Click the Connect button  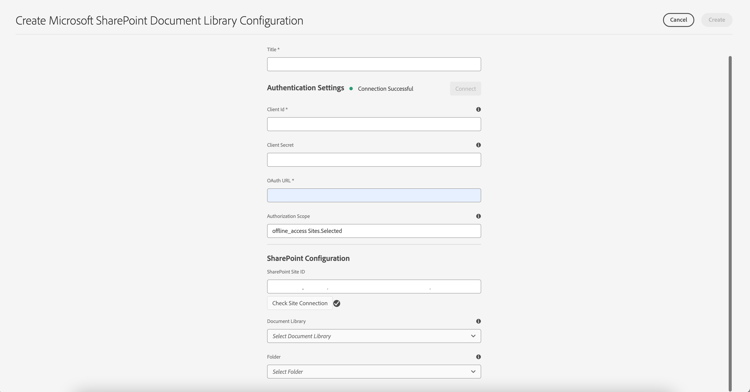465,88
